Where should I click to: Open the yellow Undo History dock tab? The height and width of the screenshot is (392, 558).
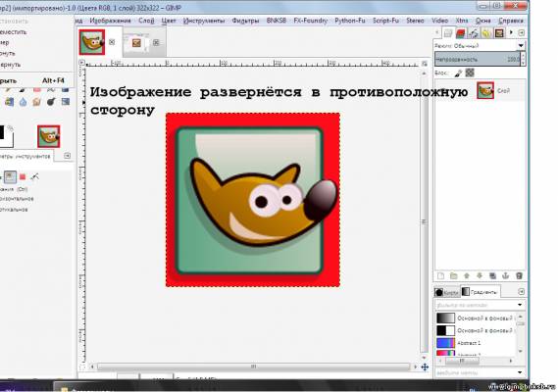[486, 33]
